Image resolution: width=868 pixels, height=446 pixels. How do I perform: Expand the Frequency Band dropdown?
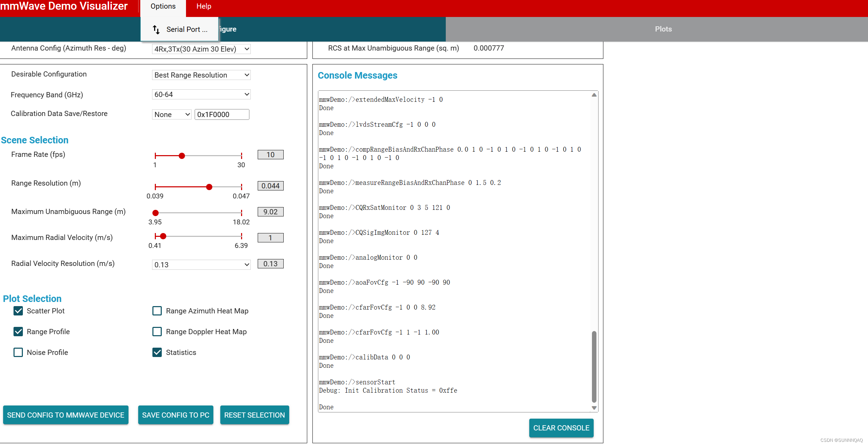[x=201, y=95]
